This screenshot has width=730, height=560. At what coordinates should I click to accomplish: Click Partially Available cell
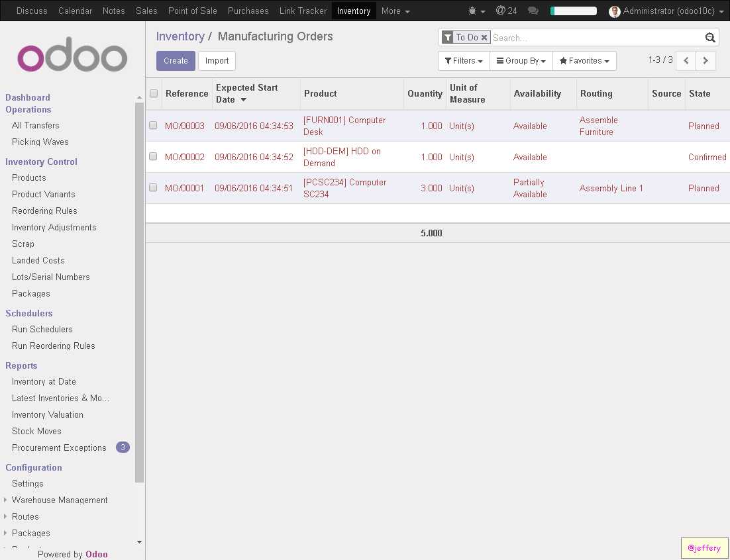pos(530,189)
